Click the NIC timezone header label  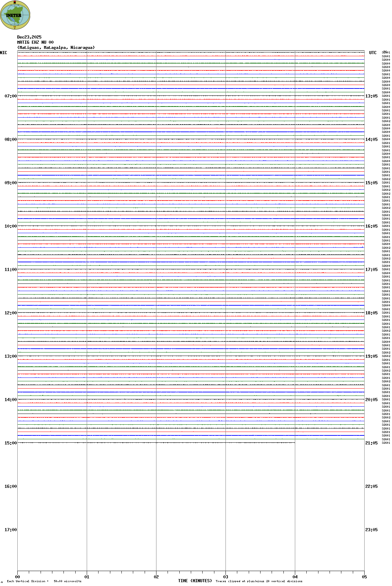[3, 53]
